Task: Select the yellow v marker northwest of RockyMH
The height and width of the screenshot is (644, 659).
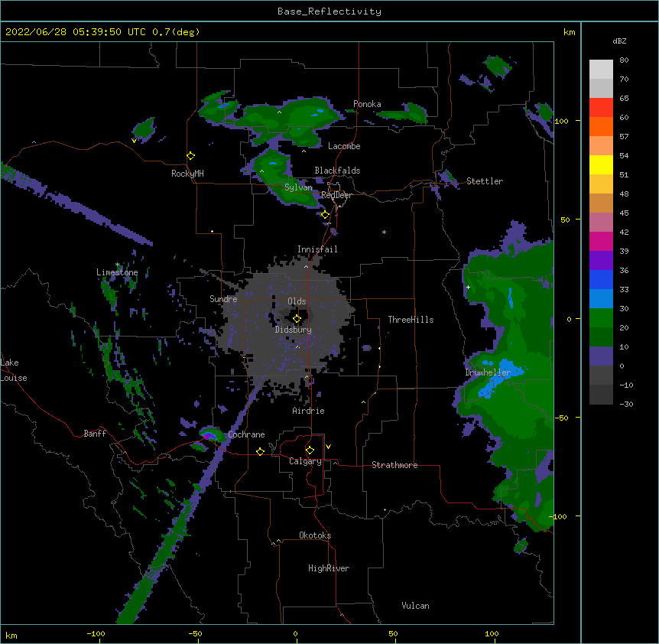Action: (134, 141)
